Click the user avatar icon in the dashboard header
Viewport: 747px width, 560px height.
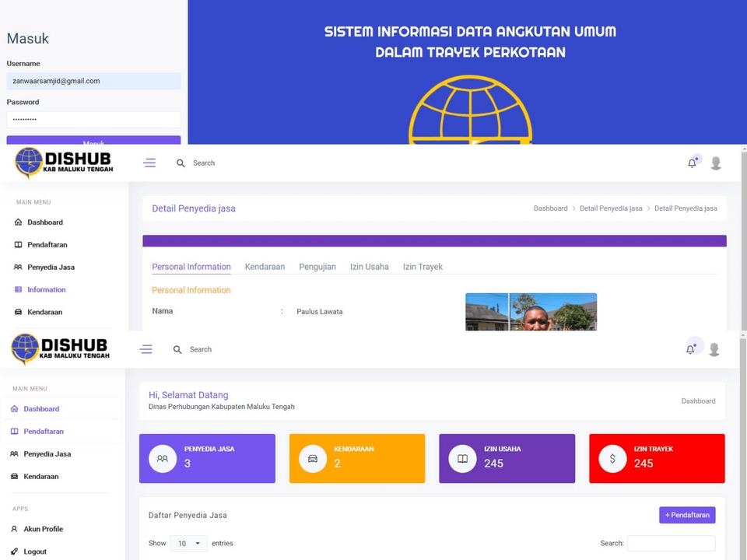pos(714,349)
